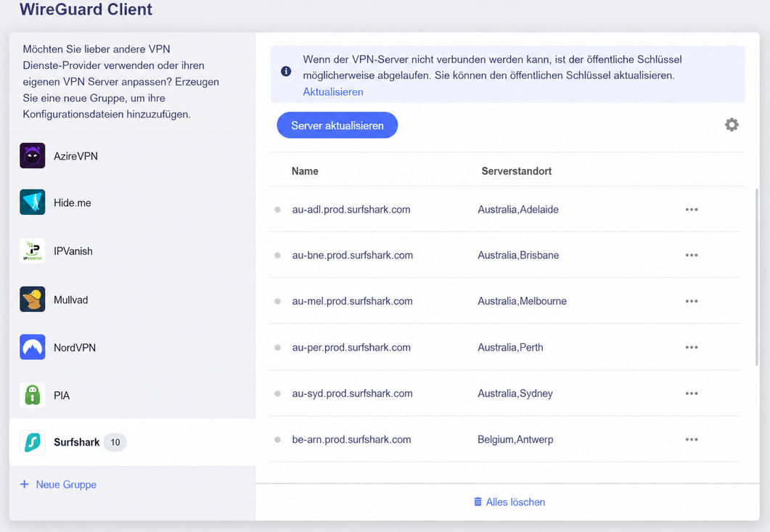Screen dimensions: 770x532
Task: Click the Aktualisieren link in the notice
Action: click(x=333, y=92)
